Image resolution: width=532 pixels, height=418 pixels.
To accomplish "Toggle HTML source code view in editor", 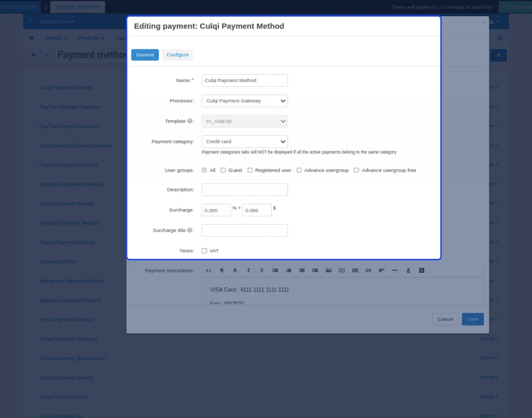I will [209, 270].
